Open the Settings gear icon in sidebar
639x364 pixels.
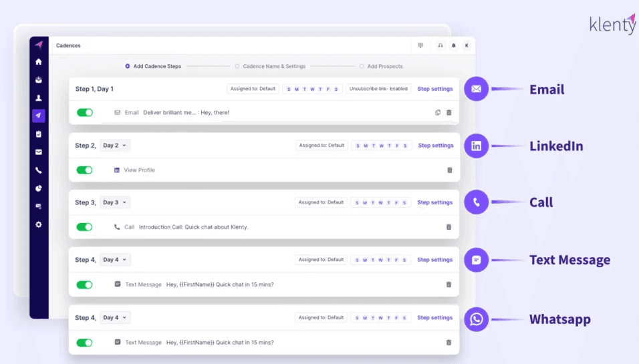pyautogui.click(x=39, y=224)
